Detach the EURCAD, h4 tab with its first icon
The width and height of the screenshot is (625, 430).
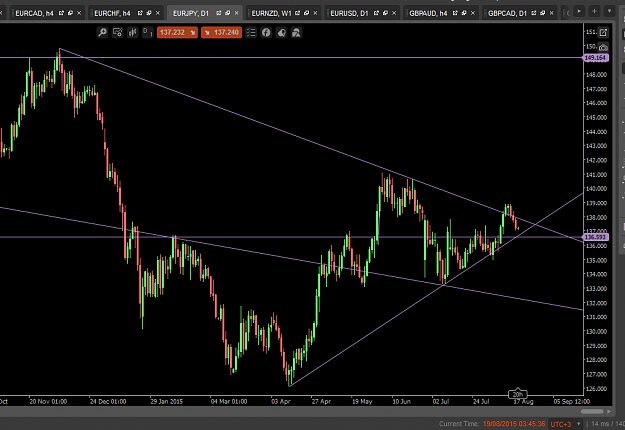(x=61, y=13)
